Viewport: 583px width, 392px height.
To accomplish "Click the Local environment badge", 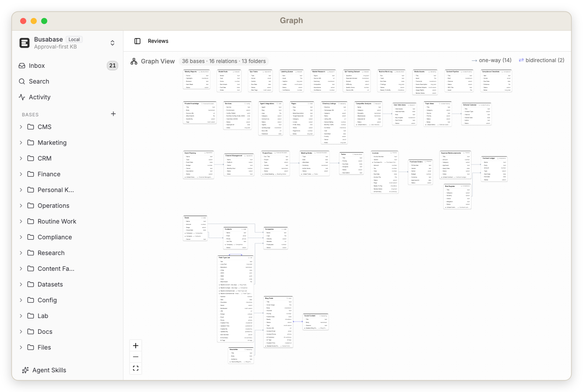I will click(74, 39).
